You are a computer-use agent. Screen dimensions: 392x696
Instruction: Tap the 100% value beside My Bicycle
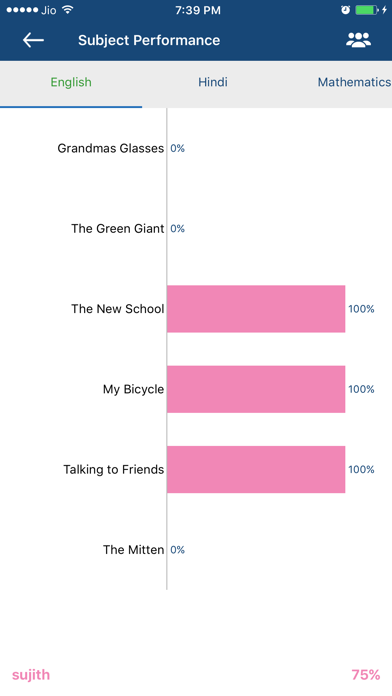pyautogui.click(x=361, y=389)
